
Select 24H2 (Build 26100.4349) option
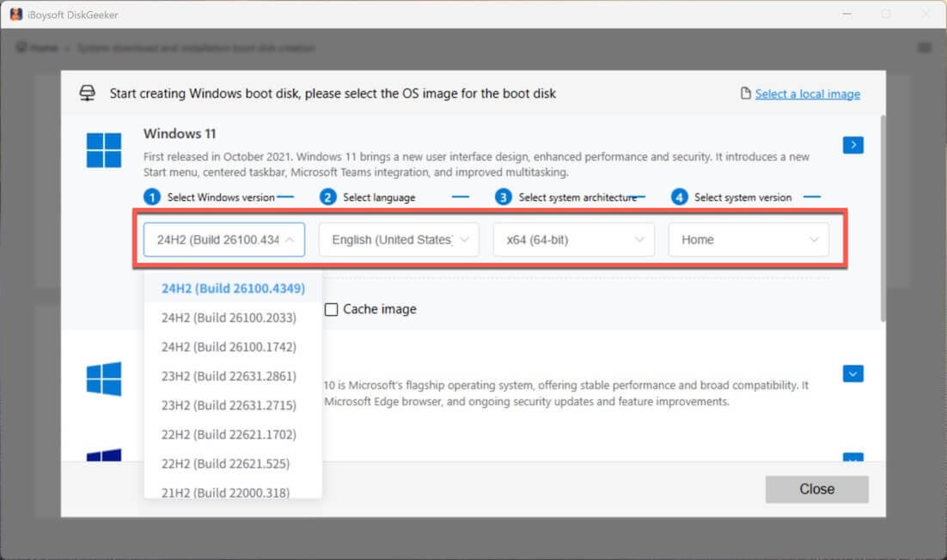pos(233,289)
